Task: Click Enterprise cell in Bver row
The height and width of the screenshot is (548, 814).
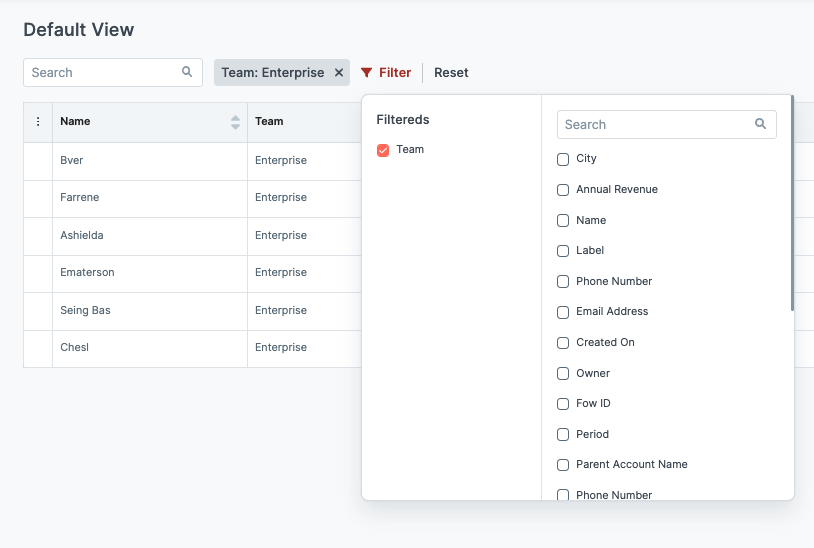Action: 281,160
